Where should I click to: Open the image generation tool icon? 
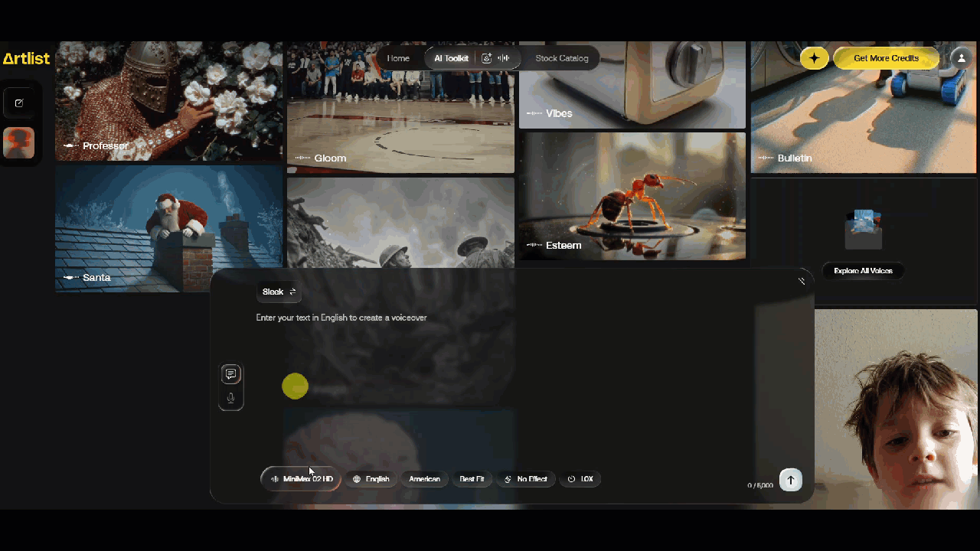coord(486,58)
